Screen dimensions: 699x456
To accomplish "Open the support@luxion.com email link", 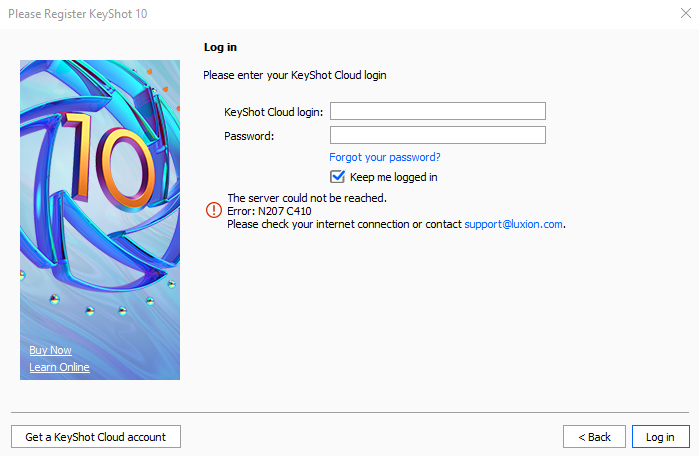I will pos(514,224).
